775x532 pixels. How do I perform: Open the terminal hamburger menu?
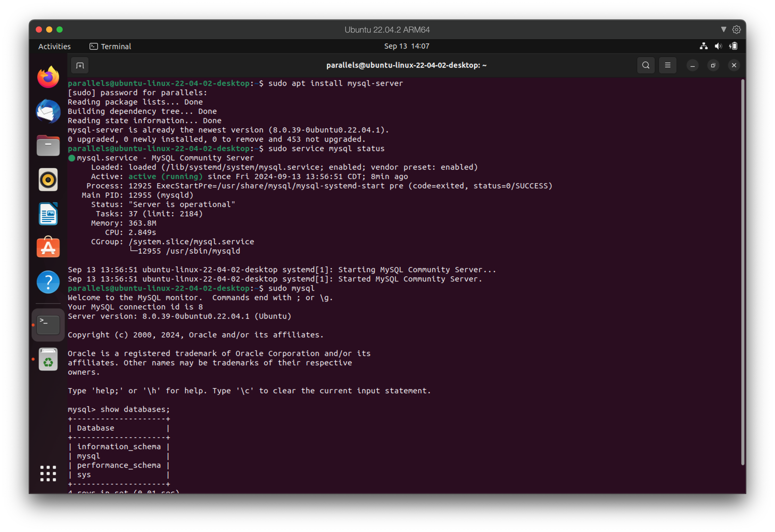pos(668,65)
